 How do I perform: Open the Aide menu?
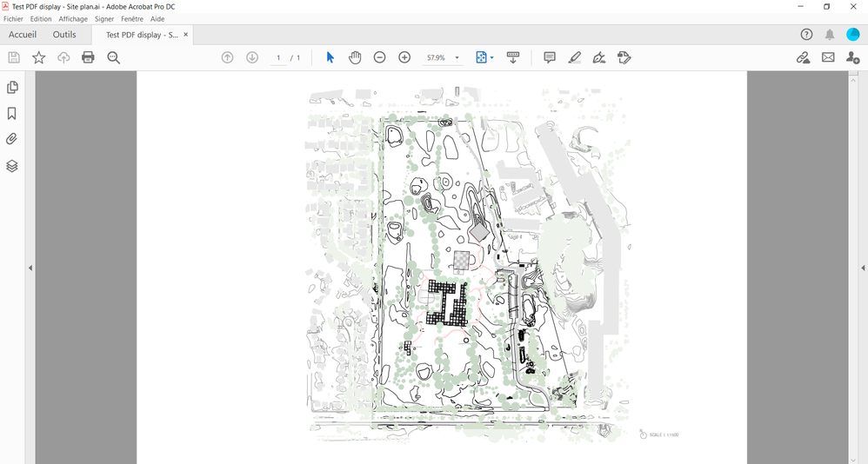point(157,19)
